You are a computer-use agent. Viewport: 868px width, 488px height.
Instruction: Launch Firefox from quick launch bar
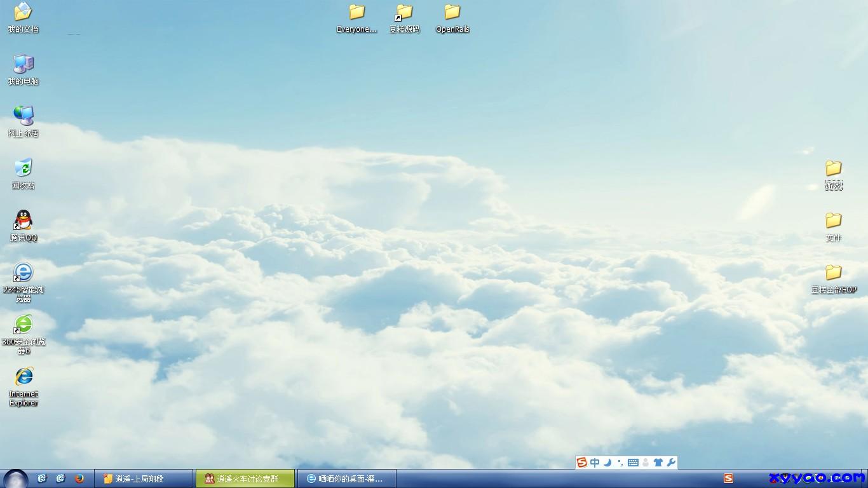[x=79, y=478]
